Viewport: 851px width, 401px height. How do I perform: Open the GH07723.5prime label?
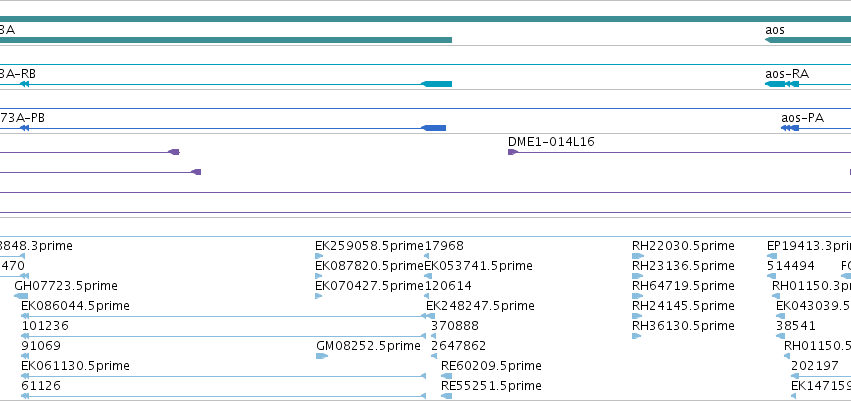tap(66, 286)
